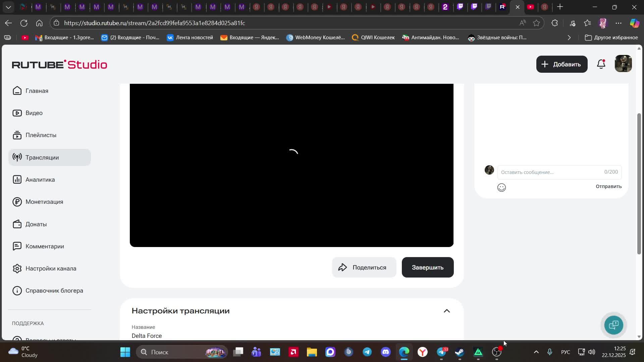Screen dimensions: 644x362
Task: Click Отправить to send chat message
Action: (x=608, y=186)
